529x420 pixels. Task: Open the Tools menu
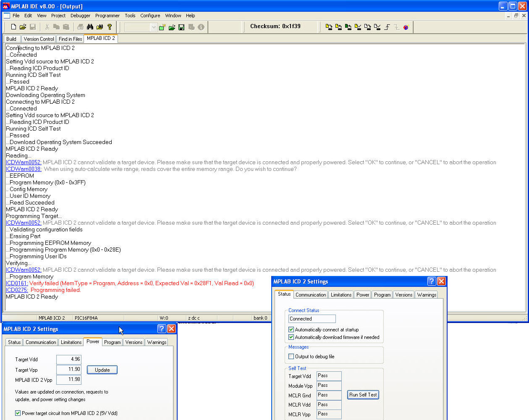click(130, 16)
